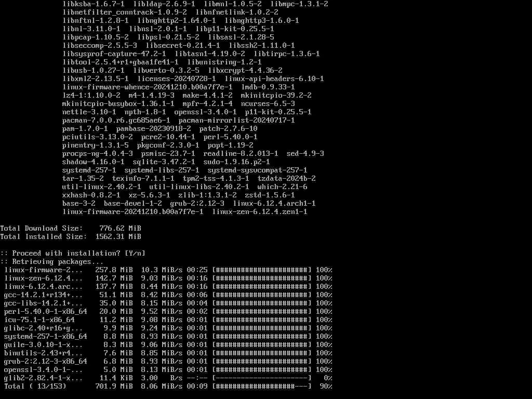Viewport: 532px width, 399px height.
Task: Click the icu-75.1-1-x86_64 download entry
Action: 39,320
